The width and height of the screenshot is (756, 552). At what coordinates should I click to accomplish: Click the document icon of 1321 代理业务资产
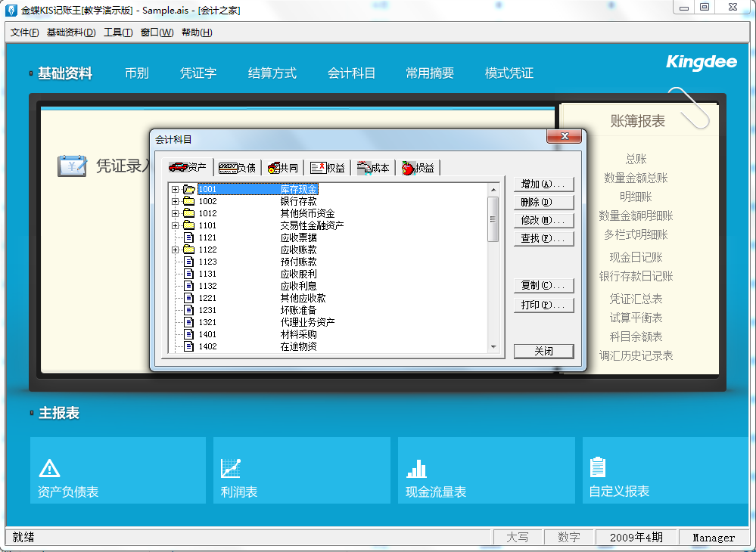point(189,322)
